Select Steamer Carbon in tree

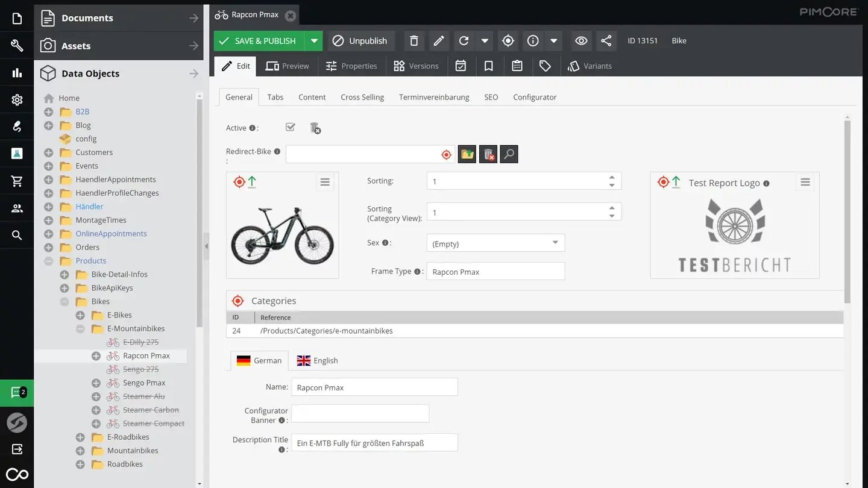[x=151, y=410]
